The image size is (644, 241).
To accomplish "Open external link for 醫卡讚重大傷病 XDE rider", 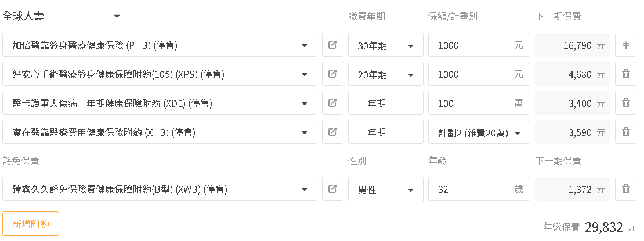I will [x=332, y=103].
